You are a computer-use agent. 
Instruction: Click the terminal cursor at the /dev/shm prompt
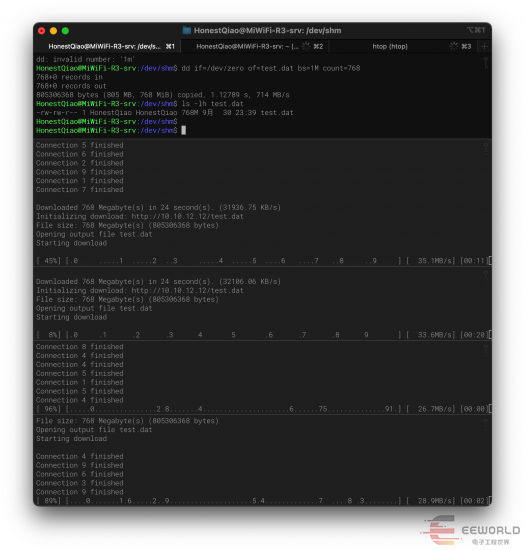point(183,130)
